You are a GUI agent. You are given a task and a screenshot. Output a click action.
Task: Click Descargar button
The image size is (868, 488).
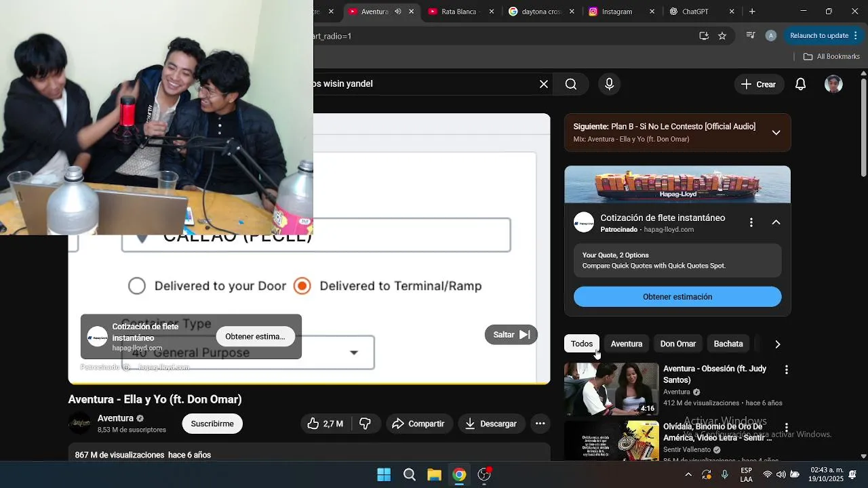[x=492, y=424]
